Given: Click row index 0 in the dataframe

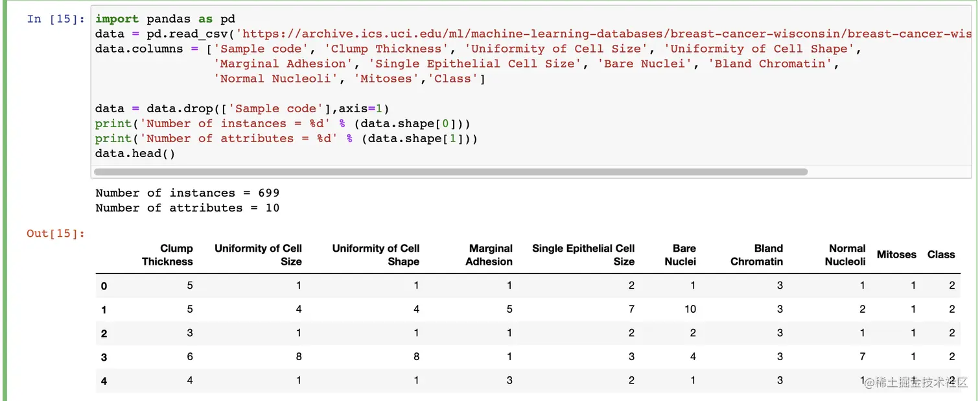Looking at the screenshot, I should point(104,286).
